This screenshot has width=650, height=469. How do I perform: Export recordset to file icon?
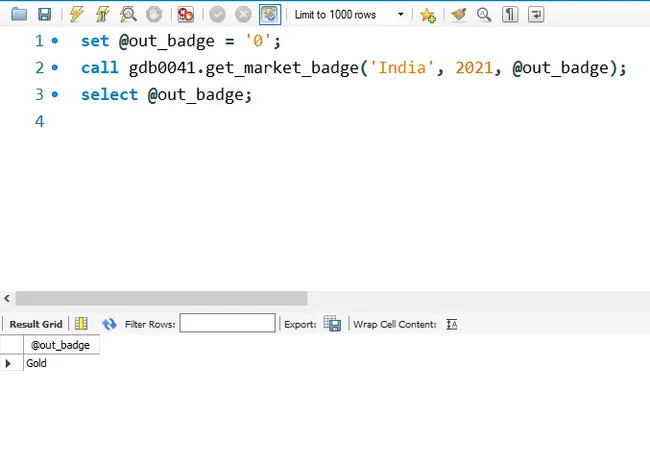[x=332, y=323]
